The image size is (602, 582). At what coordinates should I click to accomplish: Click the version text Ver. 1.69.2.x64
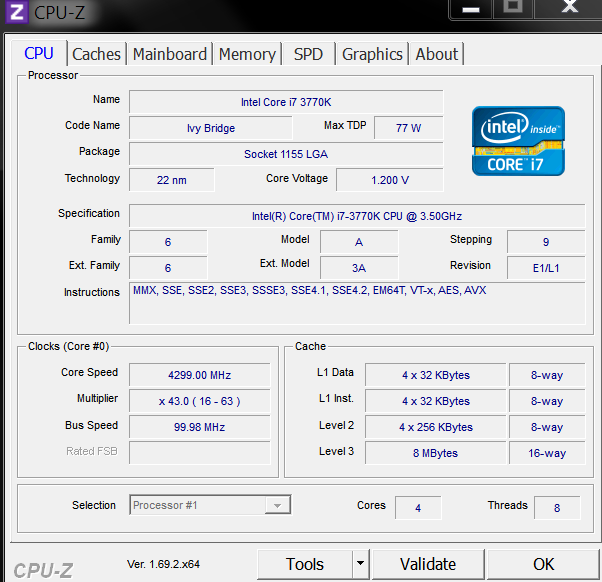163,564
